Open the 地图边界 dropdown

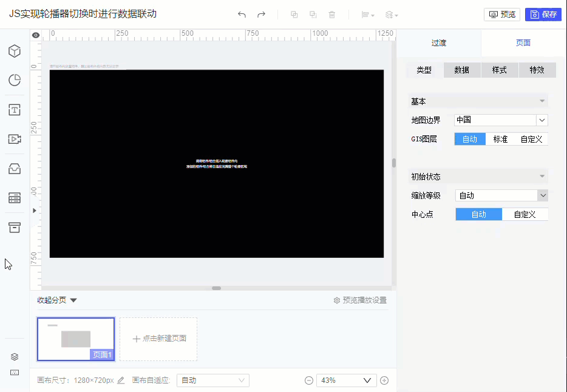(501, 120)
